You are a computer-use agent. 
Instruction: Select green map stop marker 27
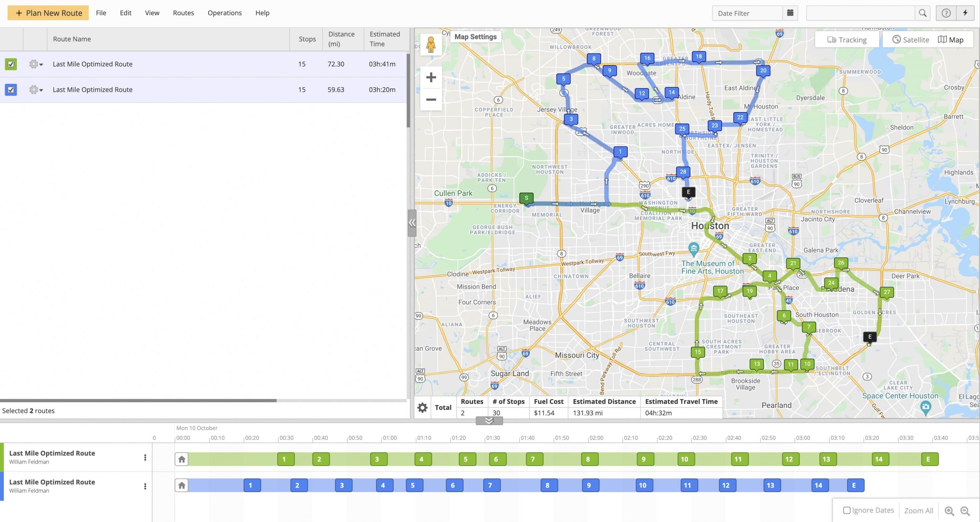tap(887, 292)
